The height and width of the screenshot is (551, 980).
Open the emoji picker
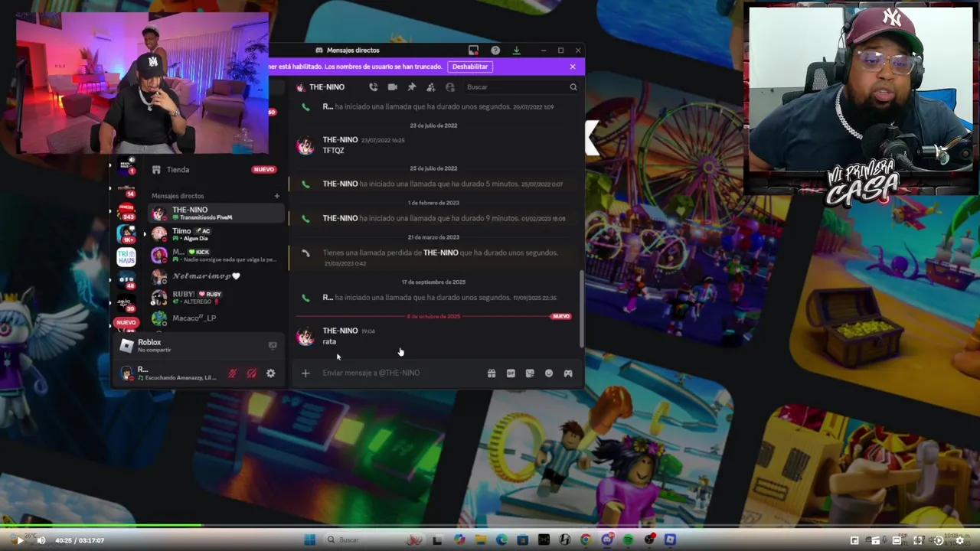(549, 373)
